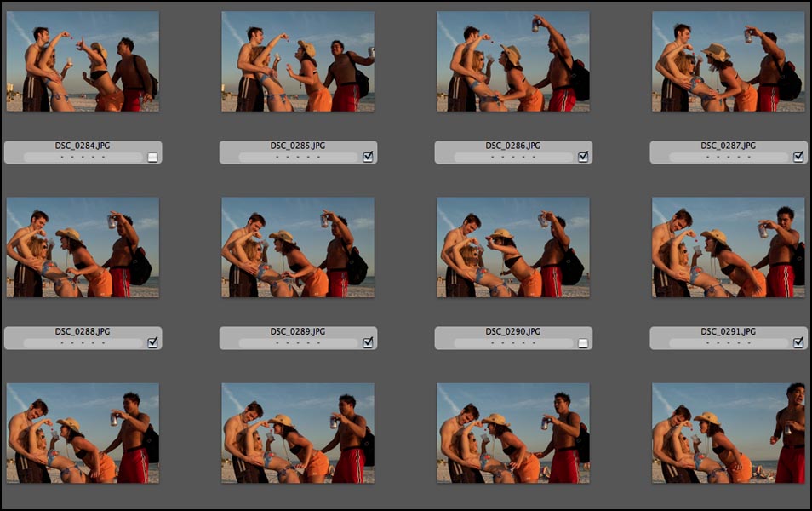The width and height of the screenshot is (812, 511).
Task: Uncheck the DSC_0291.JPG checkbox
Action: click(x=798, y=342)
